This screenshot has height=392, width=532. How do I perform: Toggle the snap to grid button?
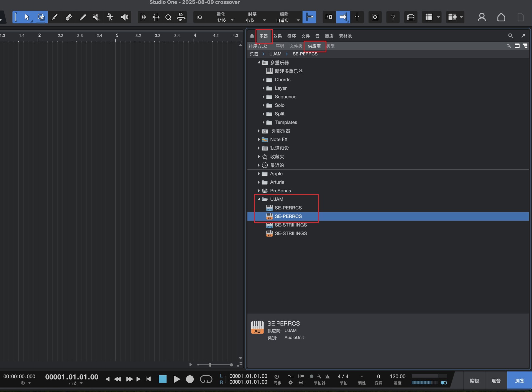click(x=310, y=17)
